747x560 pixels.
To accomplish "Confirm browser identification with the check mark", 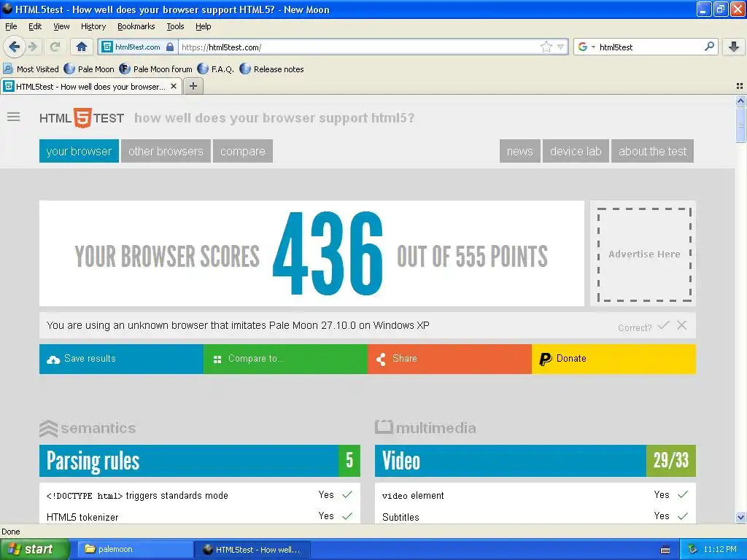I will coord(663,326).
